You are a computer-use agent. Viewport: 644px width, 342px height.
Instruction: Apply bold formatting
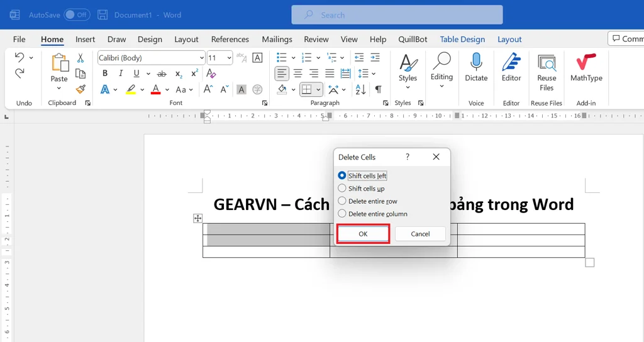click(105, 74)
